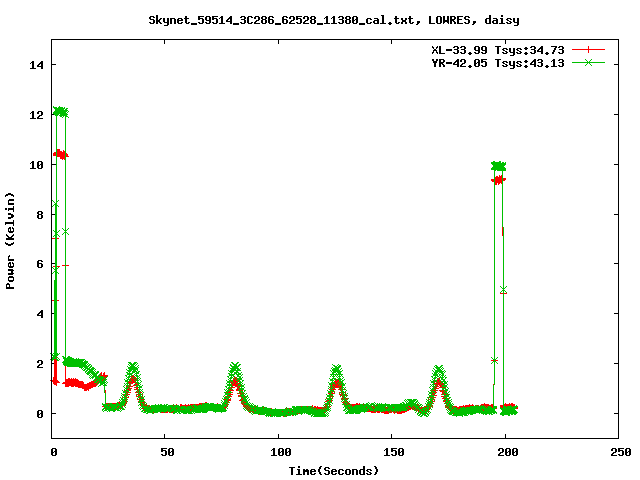Image resolution: width=640 pixels, height=480 pixels.
Task: Select the YR-42.05 Tsys:43.13 legend label
Action: coord(498,63)
